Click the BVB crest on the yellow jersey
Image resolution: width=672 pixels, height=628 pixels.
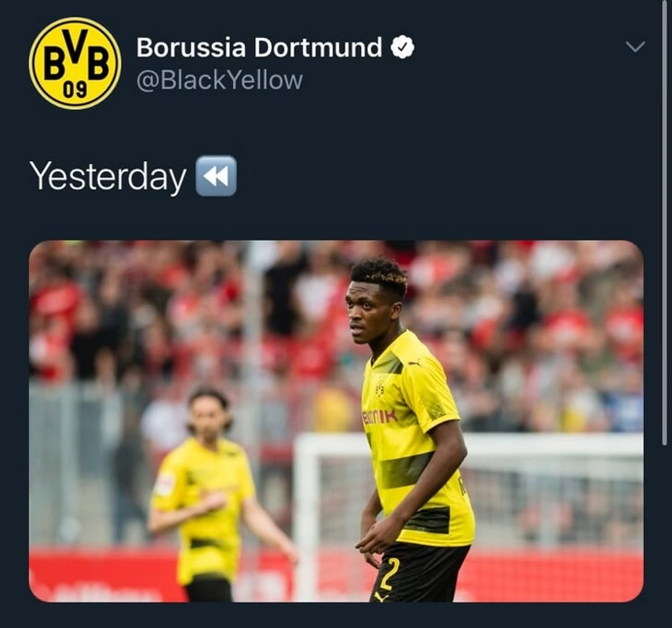(x=380, y=389)
